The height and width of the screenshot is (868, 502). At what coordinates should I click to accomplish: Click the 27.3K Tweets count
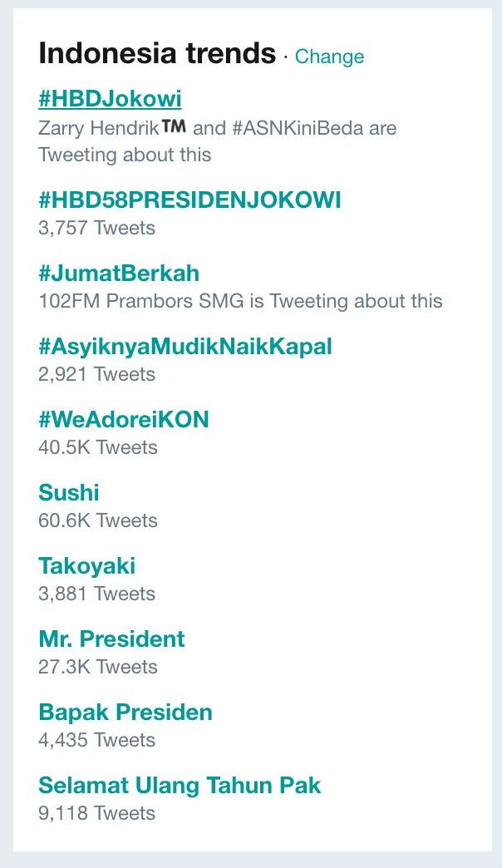(98, 667)
